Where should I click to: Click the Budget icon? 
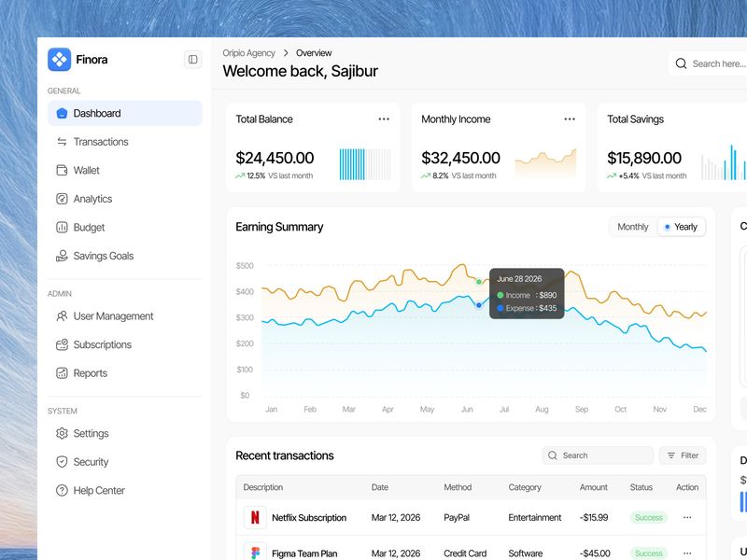pos(62,227)
